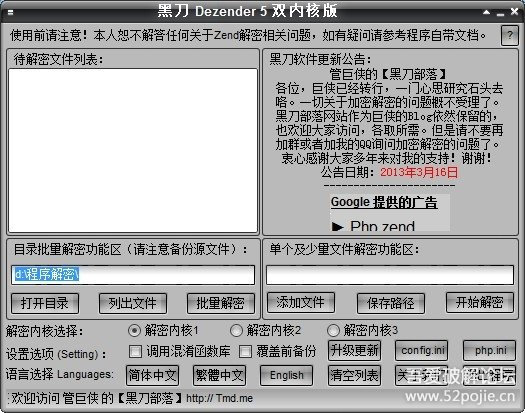Start batch decryption with 批量解密

[x=221, y=303]
